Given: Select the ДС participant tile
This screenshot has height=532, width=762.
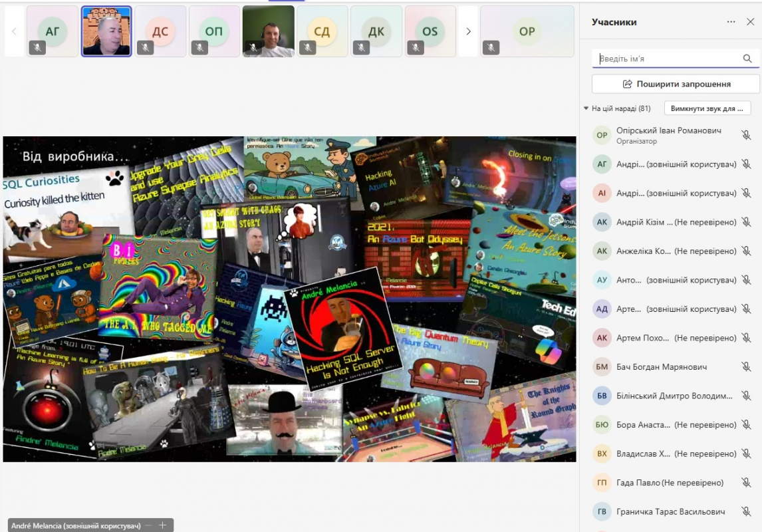Looking at the screenshot, I should tap(160, 31).
